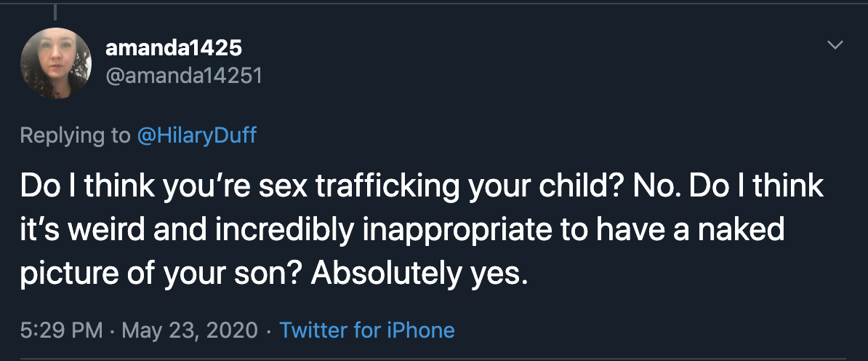Open the @HilaryDuff mention link
The height and width of the screenshot is (361, 868).
(x=196, y=135)
